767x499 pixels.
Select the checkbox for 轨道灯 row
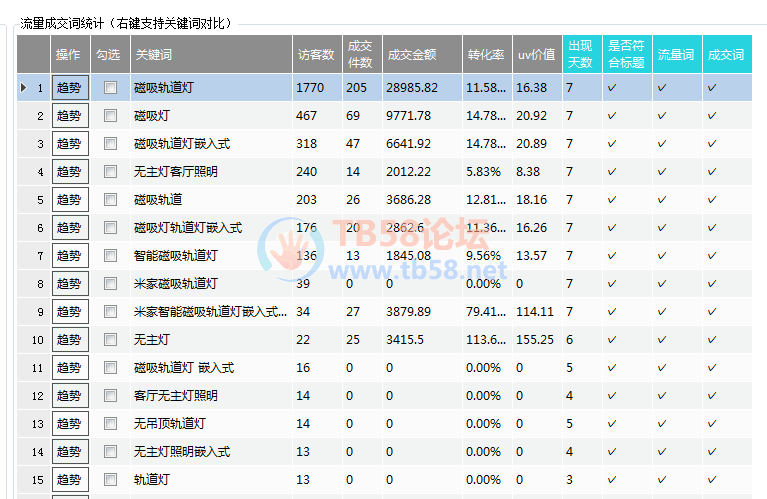[110, 480]
